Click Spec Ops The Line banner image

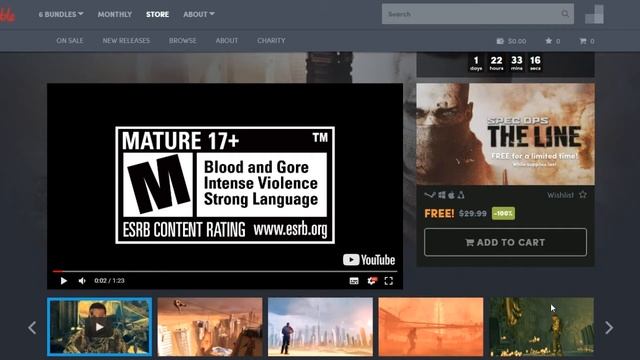click(x=505, y=134)
